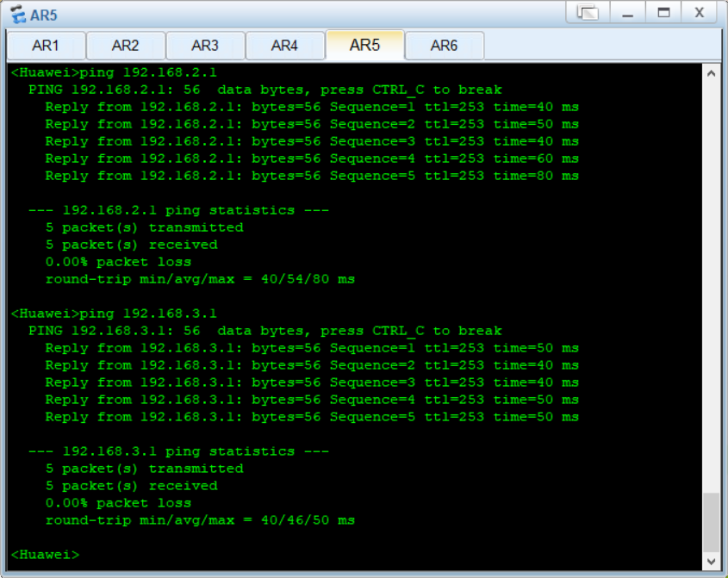
Task: Click 192.168.2.1 reply Sequence=2 time=50 ms
Action: [x=312, y=124]
